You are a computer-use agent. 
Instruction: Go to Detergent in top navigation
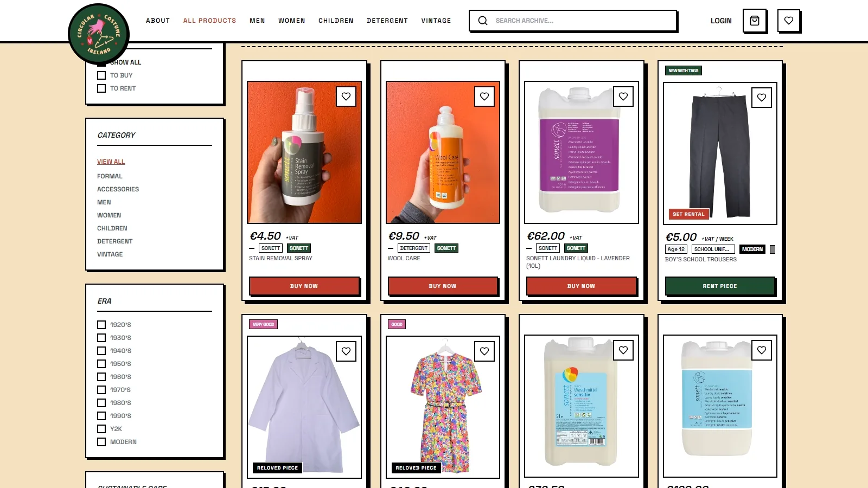click(x=387, y=21)
